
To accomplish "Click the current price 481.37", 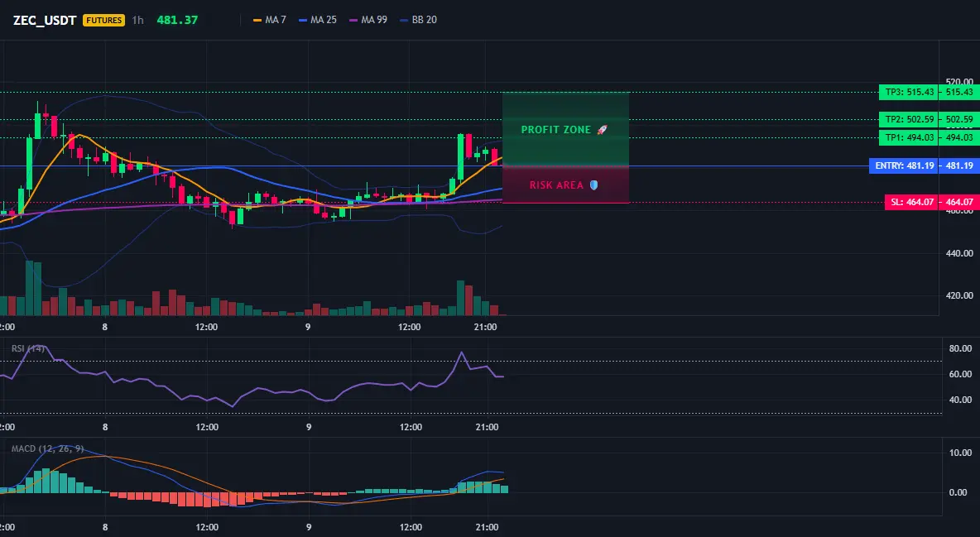I will click(x=177, y=20).
